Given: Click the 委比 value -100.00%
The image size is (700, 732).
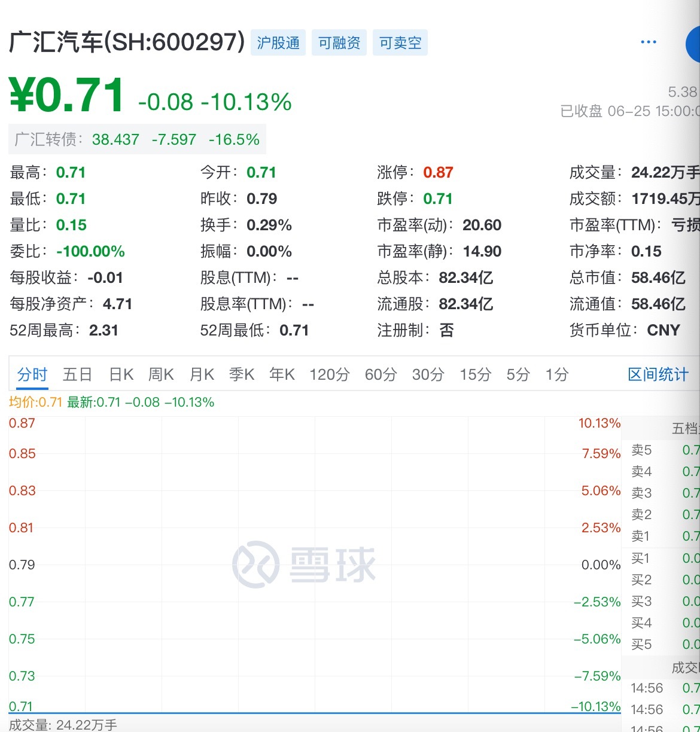Looking at the screenshot, I should point(90,252).
